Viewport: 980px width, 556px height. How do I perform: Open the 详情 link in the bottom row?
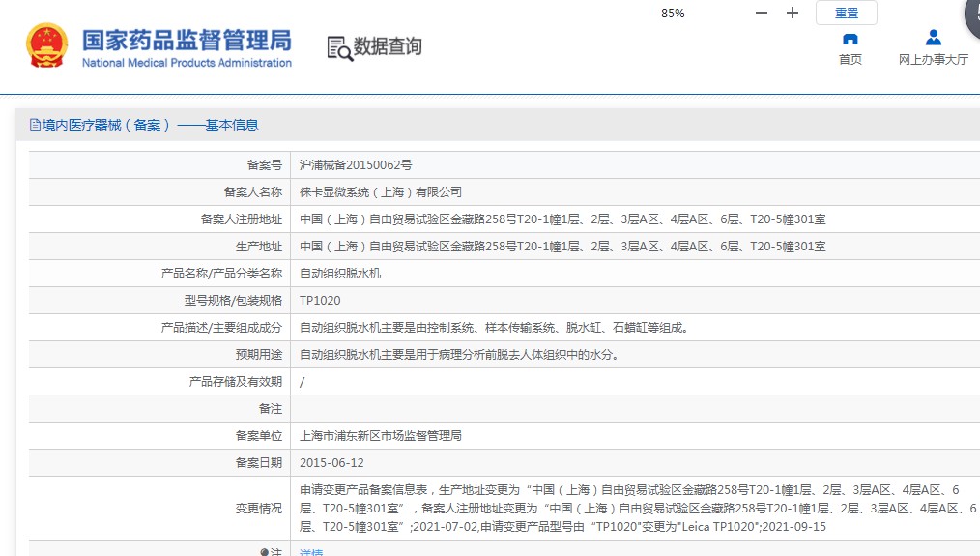[311, 552]
